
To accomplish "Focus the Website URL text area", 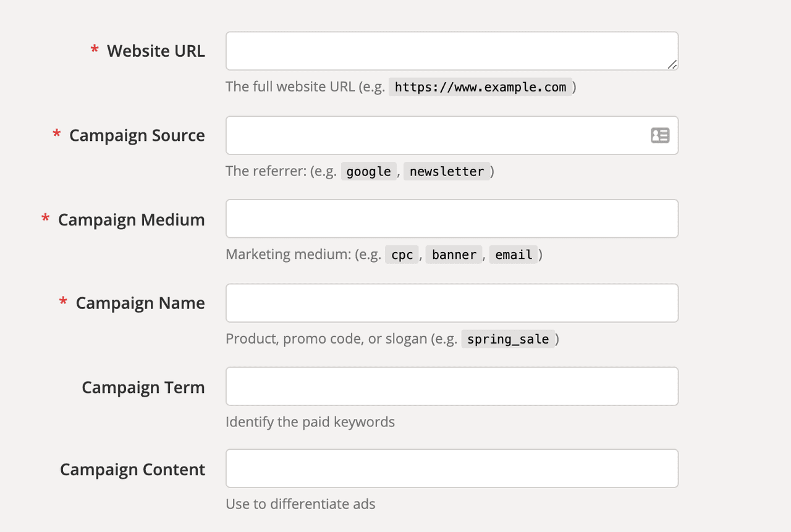I will (445, 51).
